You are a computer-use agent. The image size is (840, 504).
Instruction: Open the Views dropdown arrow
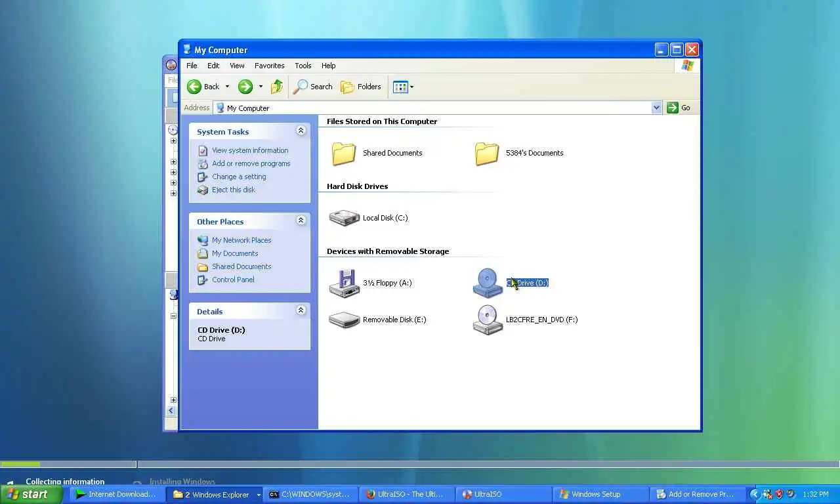point(411,87)
